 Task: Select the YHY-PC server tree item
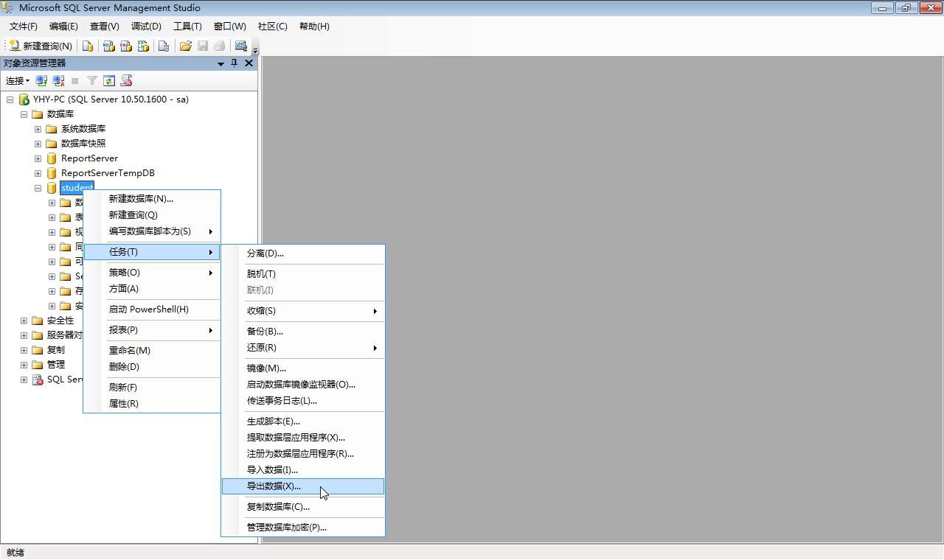111,99
